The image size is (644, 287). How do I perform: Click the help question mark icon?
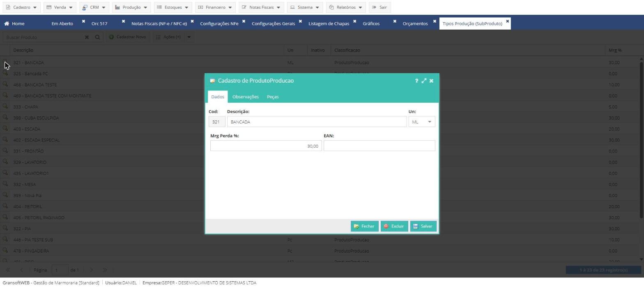(x=416, y=81)
